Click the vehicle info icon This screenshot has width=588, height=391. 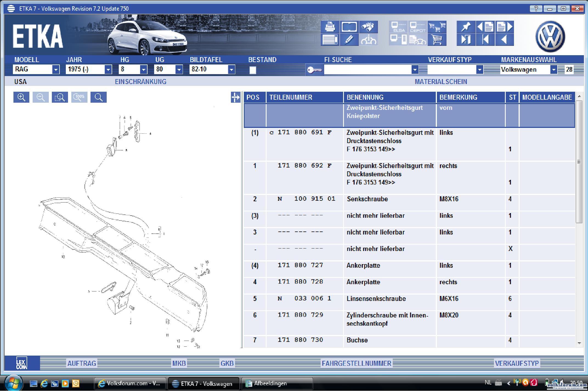368,40
